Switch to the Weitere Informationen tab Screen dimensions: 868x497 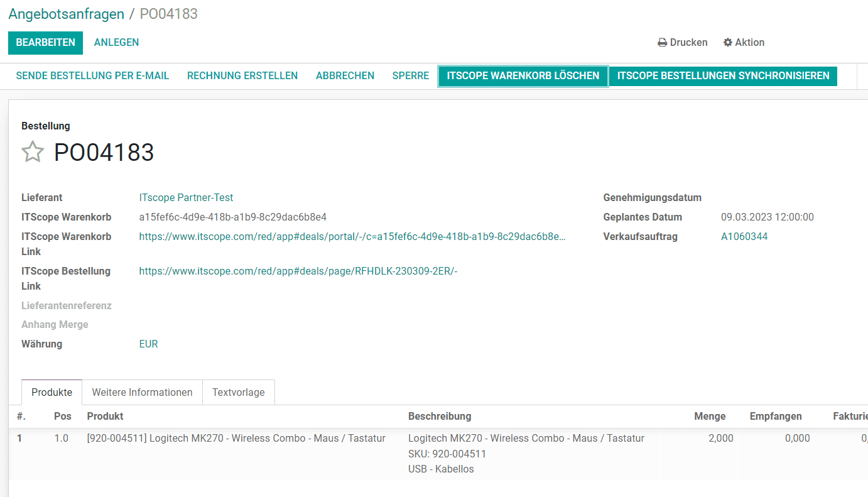click(142, 393)
